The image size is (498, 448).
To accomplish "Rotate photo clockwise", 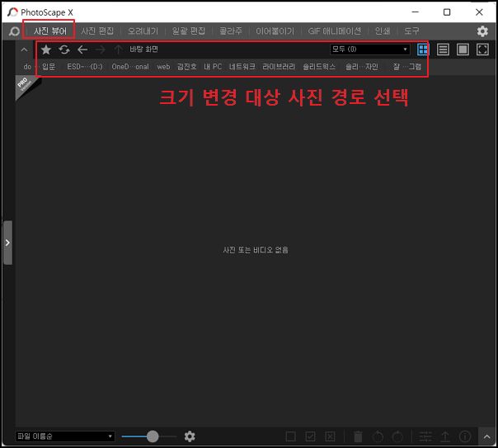I will click(397, 436).
